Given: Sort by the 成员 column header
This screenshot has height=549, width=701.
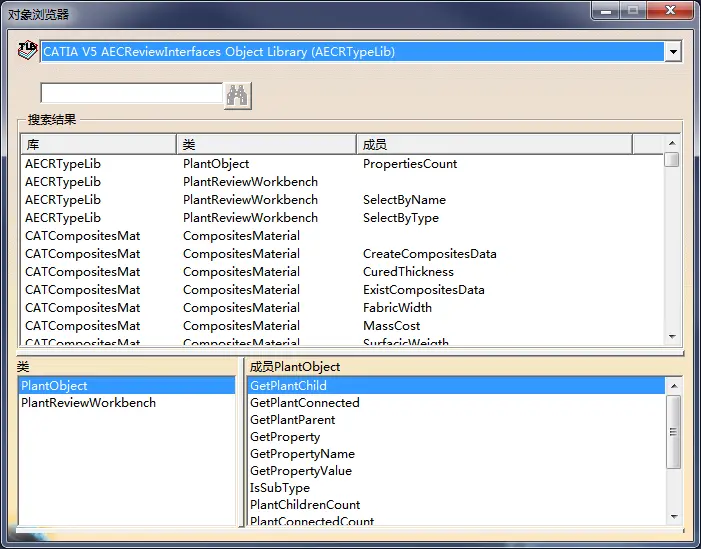Looking at the screenshot, I should point(494,144).
